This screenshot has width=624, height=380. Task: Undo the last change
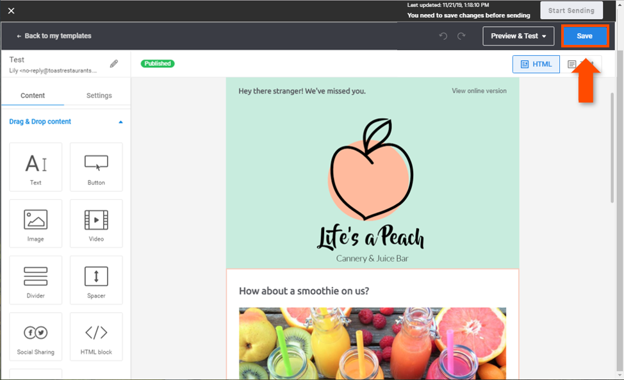[443, 36]
